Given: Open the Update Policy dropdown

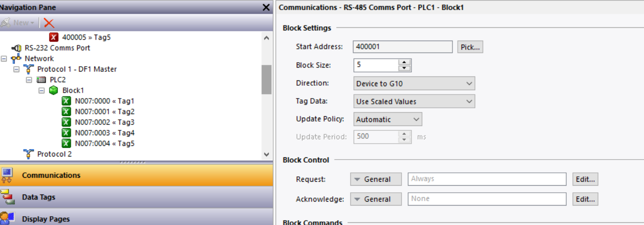Looking at the screenshot, I should click(388, 119).
